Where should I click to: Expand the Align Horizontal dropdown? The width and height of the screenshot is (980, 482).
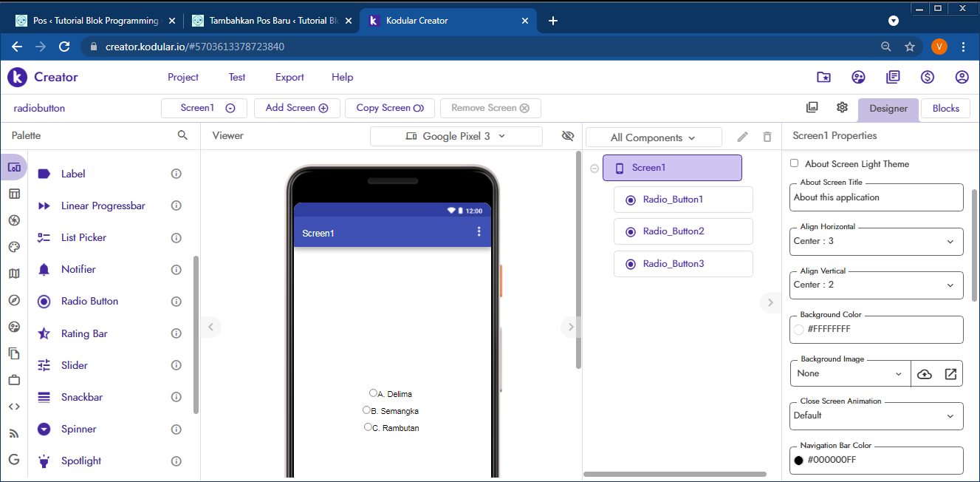876,242
